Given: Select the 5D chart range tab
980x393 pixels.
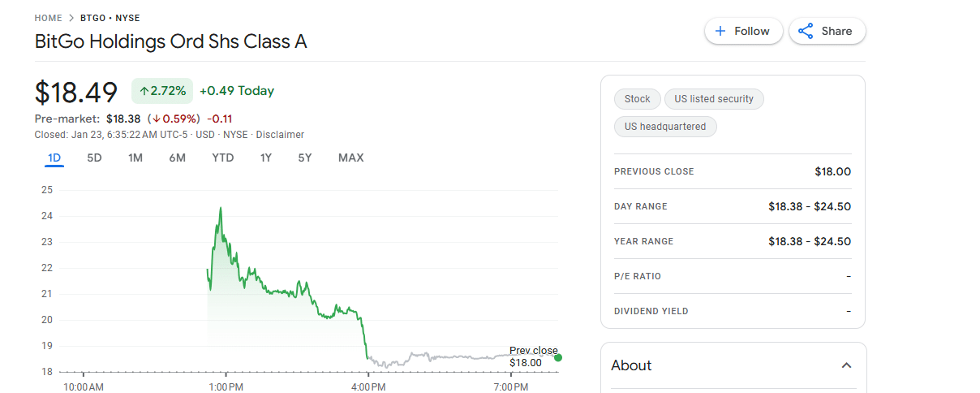Looking at the screenshot, I should coord(94,158).
